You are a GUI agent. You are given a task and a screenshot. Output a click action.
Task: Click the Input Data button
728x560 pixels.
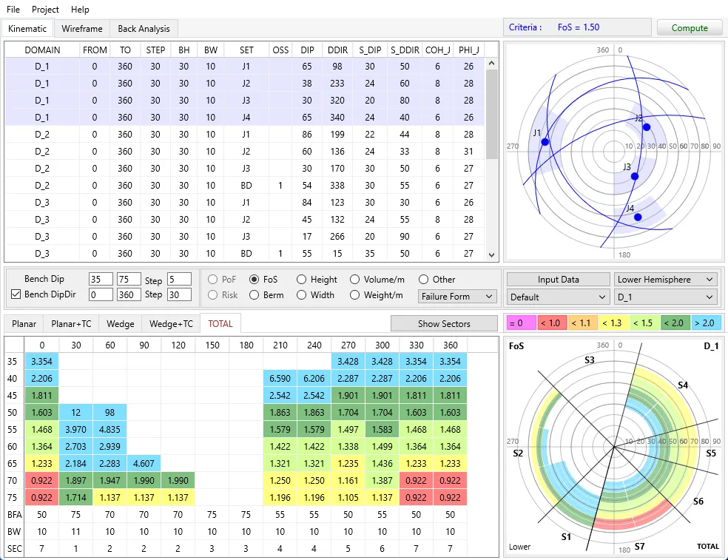tap(558, 280)
